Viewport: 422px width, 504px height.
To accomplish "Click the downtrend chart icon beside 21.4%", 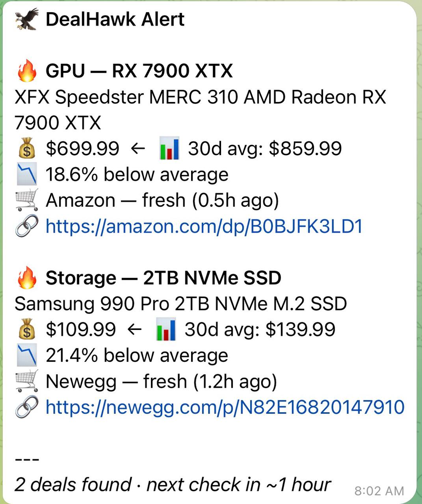I will coord(27,355).
